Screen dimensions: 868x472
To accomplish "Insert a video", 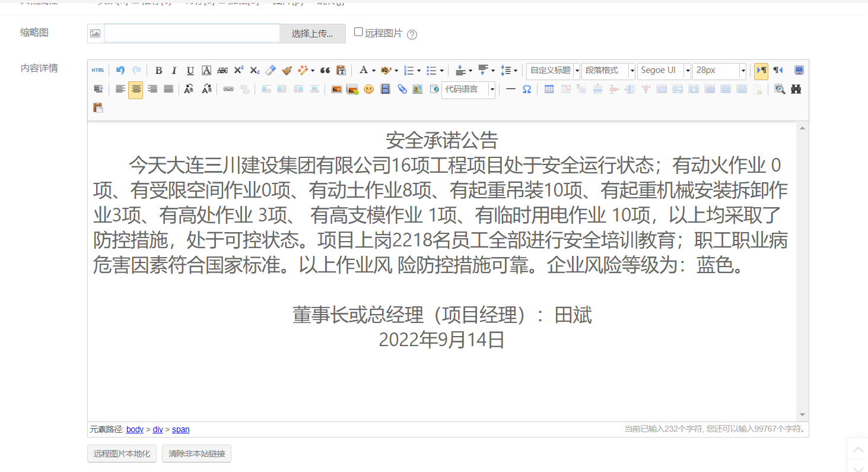I will click(386, 89).
